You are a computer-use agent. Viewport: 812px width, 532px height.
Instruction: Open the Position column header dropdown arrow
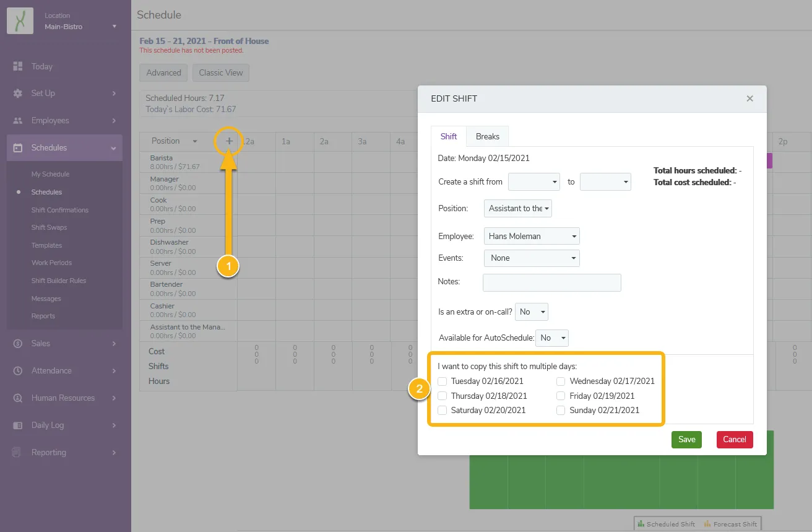(195, 142)
